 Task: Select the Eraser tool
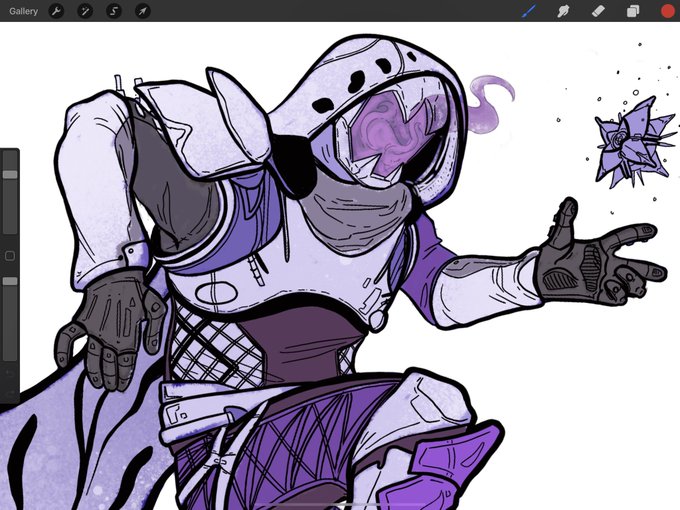pos(598,11)
